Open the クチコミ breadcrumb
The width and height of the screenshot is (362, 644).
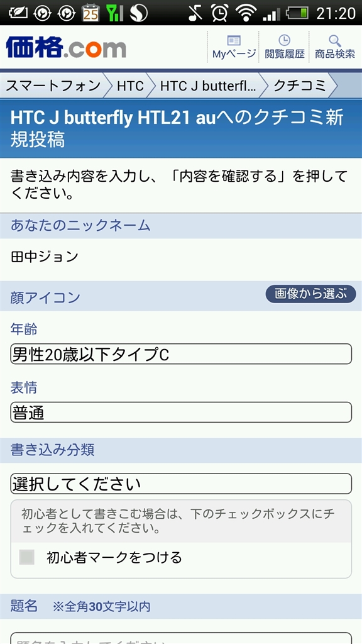coord(300,86)
